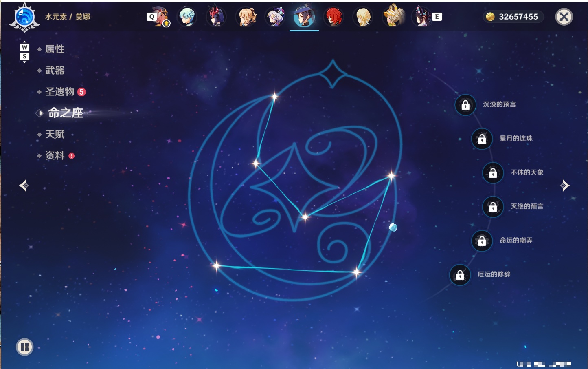Open the locked 星月的连珠 constellation node
The height and width of the screenshot is (369, 588).
482,139
